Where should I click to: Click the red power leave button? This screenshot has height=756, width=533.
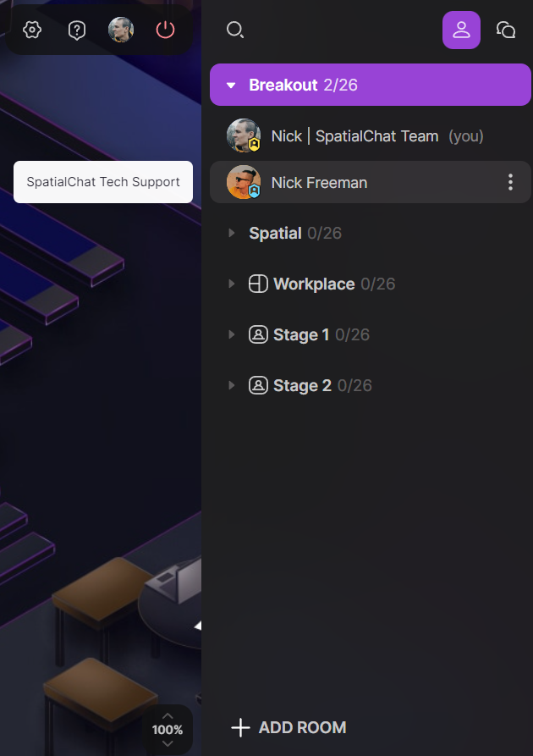point(165,30)
